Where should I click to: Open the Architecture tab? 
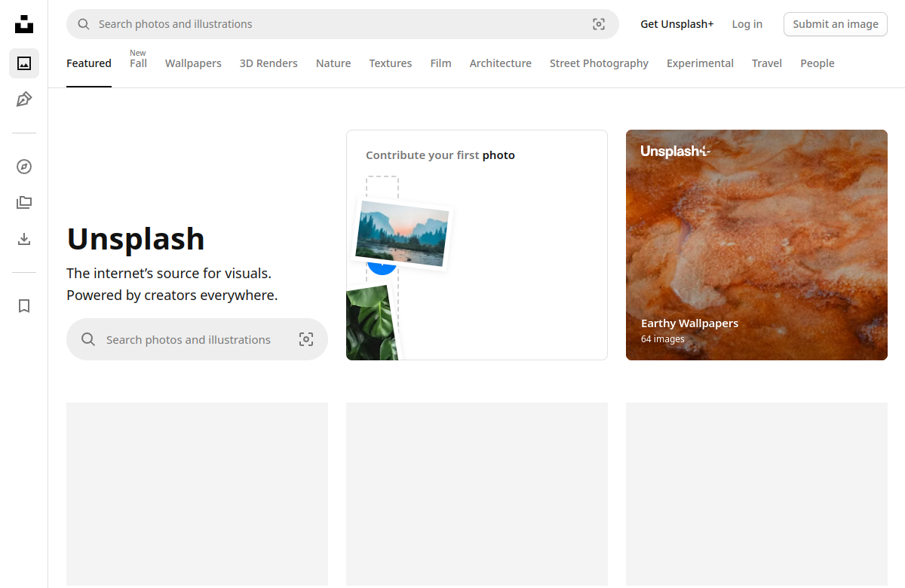point(501,63)
